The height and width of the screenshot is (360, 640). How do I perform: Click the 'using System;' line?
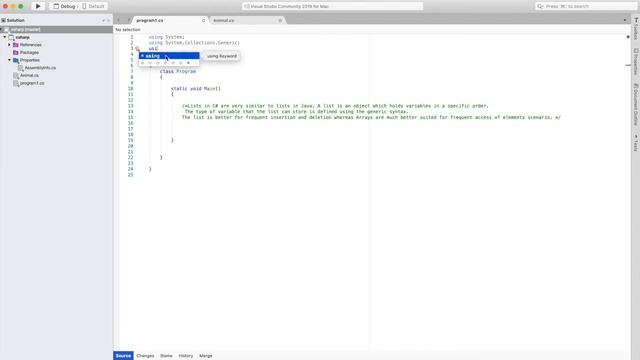tap(167, 37)
